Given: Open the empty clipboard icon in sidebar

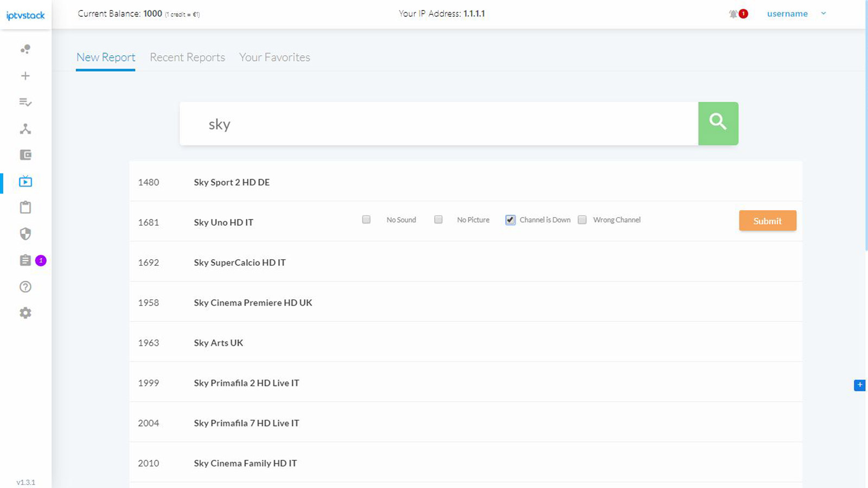Looking at the screenshot, I should [25, 207].
